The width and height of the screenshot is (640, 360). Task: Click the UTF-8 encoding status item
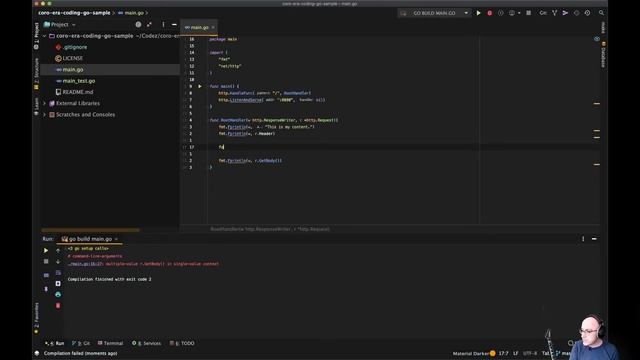pyautogui.click(x=530, y=353)
